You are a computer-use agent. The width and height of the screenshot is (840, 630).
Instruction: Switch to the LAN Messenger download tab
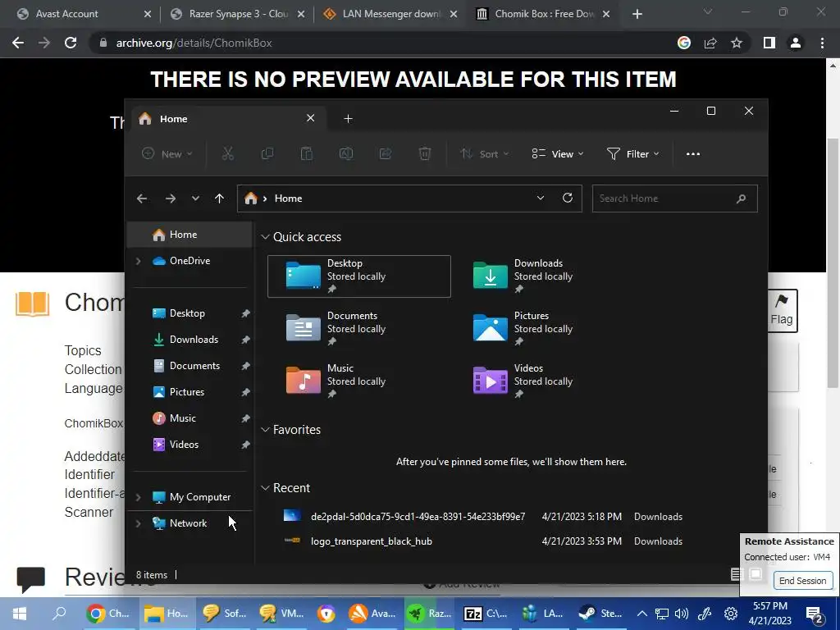pyautogui.click(x=391, y=14)
